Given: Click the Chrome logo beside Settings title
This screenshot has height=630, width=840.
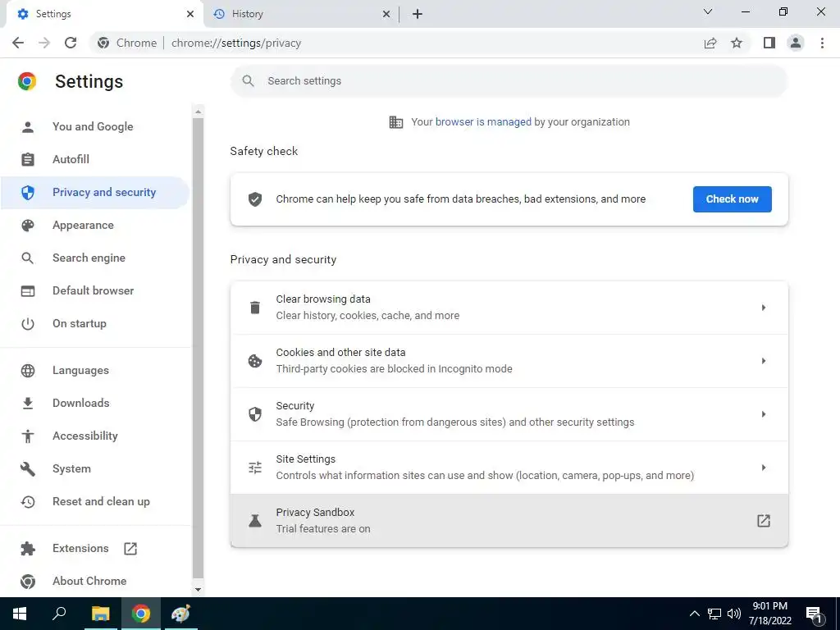Looking at the screenshot, I should (x=27, y=81).
